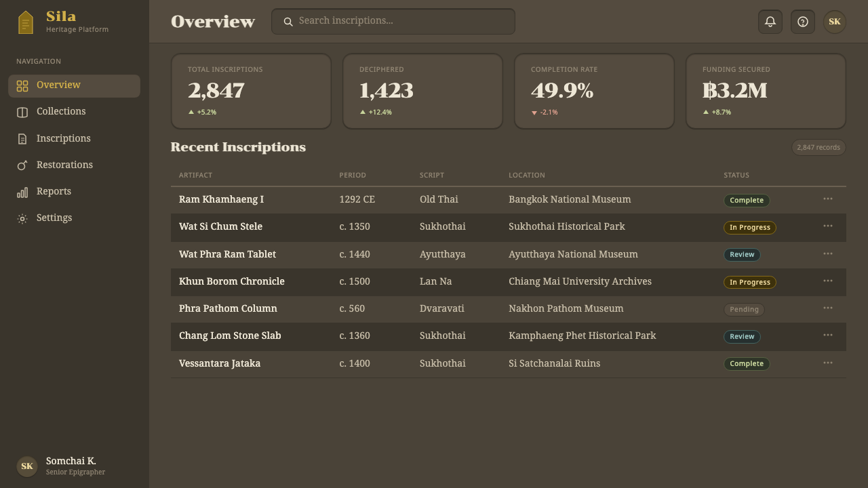Screen dimensions: 868x488
Task: Open the Wat Phra Ram Tablet artifact
Action: click(x=227, y=254)
